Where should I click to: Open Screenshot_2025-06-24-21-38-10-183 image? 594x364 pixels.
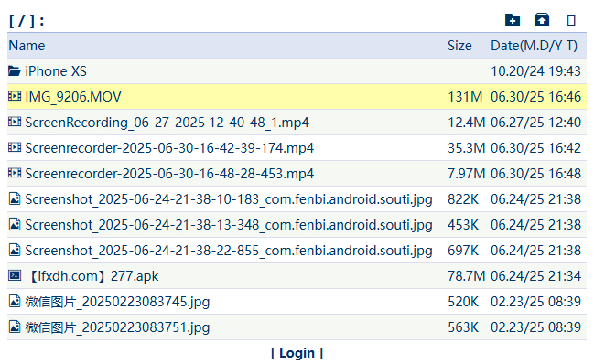click(x=229, y=199)
